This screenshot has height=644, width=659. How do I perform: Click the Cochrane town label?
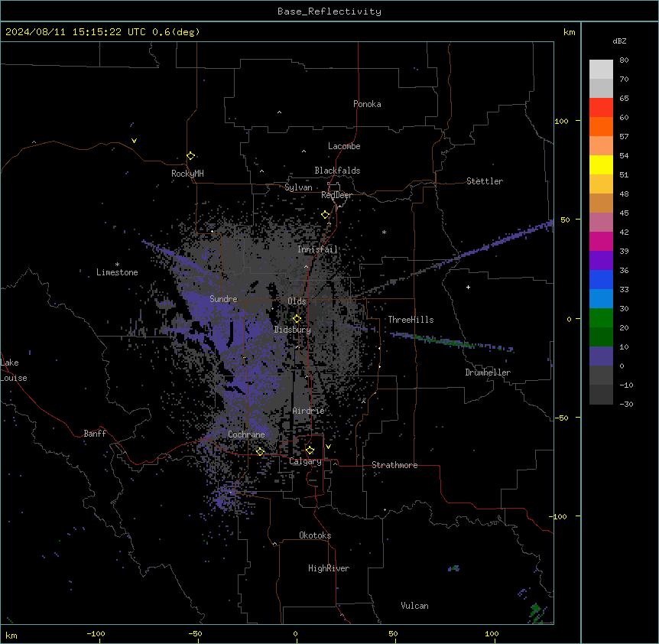(x=246, y=434)
